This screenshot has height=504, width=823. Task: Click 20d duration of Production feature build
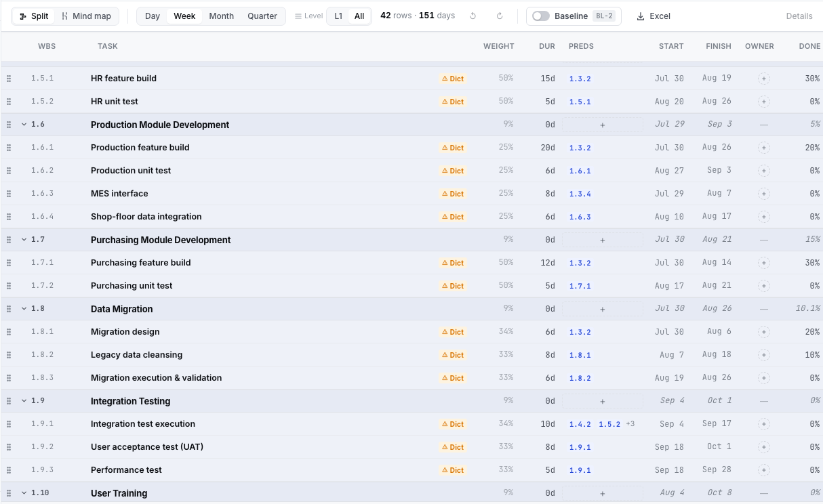tap(548, 148)
